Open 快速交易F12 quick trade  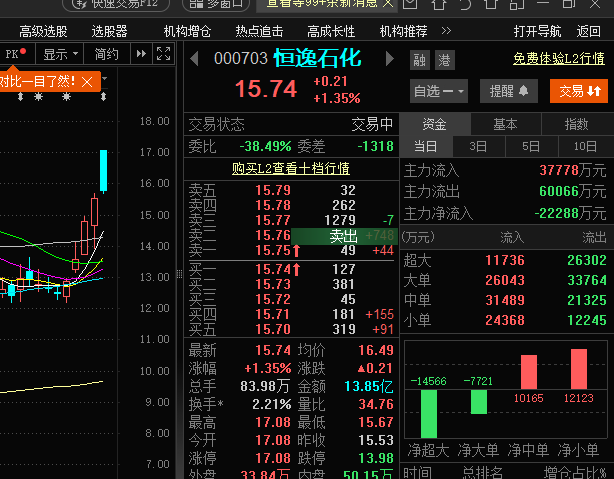click(116, 4)
